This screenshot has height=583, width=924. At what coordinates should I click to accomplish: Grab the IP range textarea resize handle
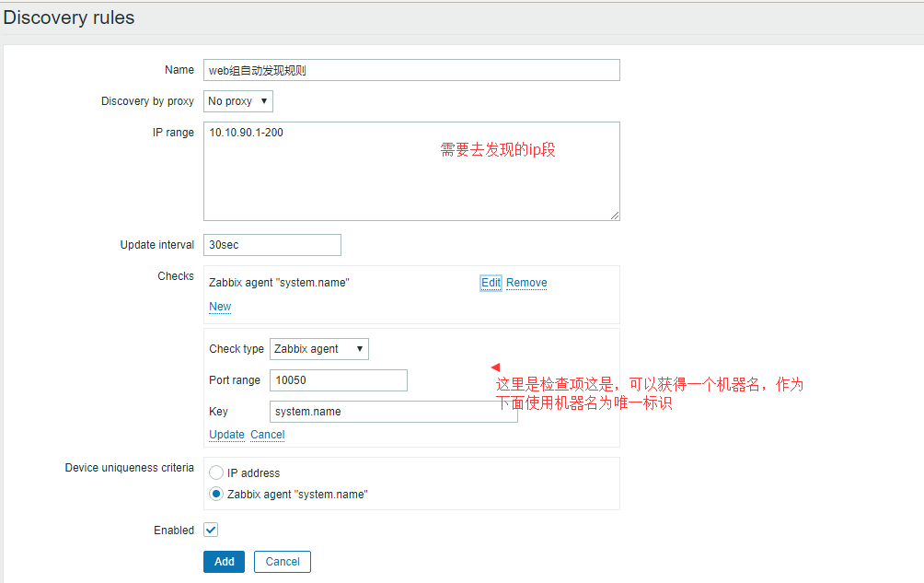[x=614, y=215]
